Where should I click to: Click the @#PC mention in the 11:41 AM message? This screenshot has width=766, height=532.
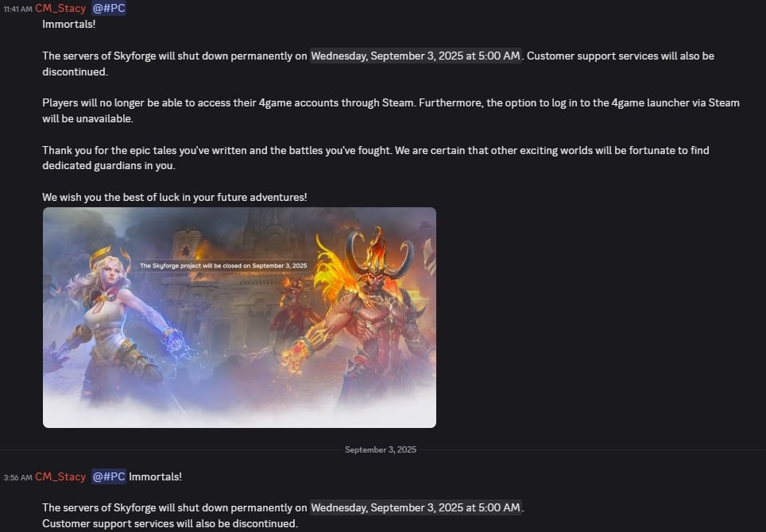(x=109, y=8)
